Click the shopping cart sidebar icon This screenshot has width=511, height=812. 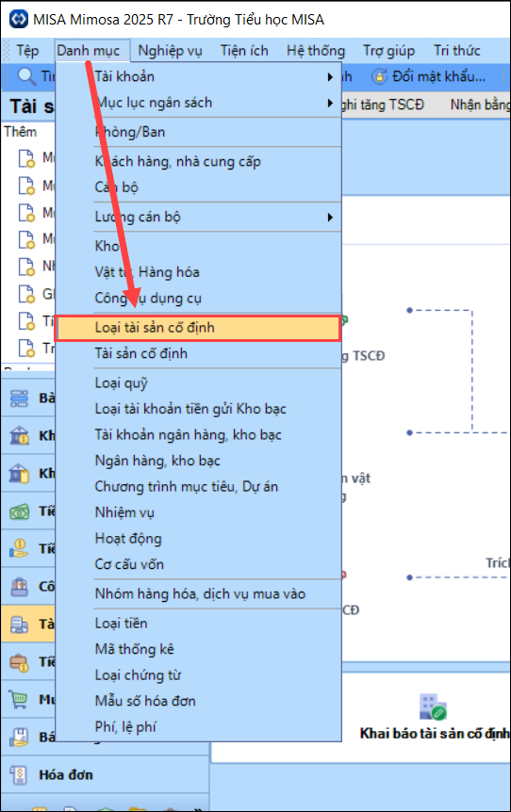[19, 699]
